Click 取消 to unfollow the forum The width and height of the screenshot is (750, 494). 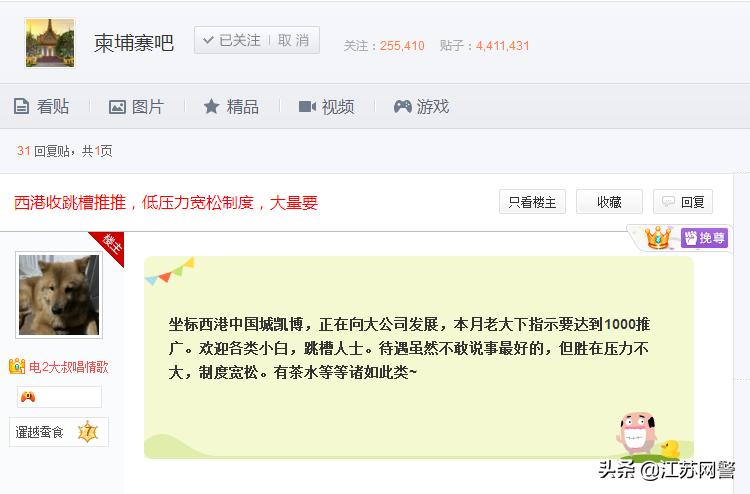pos(293,40)
